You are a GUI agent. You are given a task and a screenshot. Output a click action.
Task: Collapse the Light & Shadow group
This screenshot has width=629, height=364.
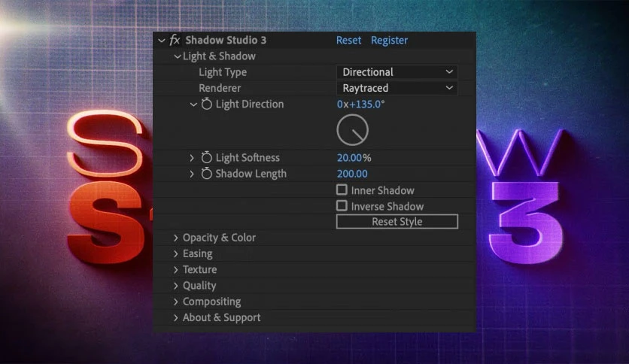178,56
